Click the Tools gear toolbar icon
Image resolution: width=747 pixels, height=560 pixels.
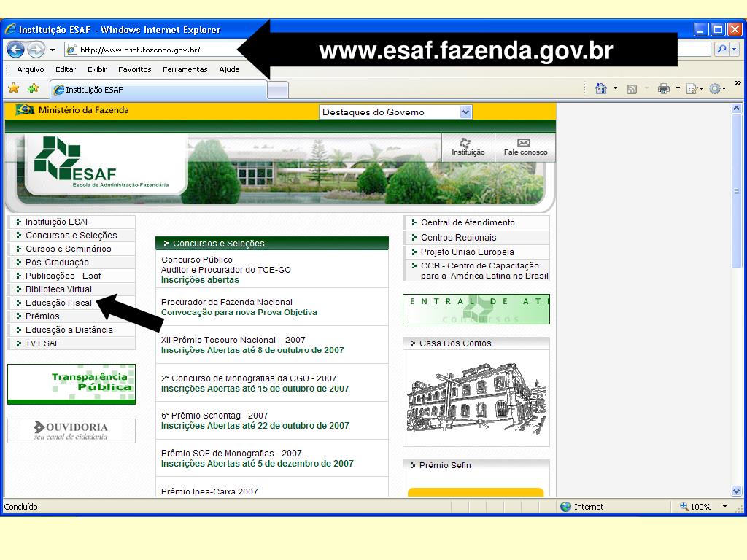pos(717,88)
